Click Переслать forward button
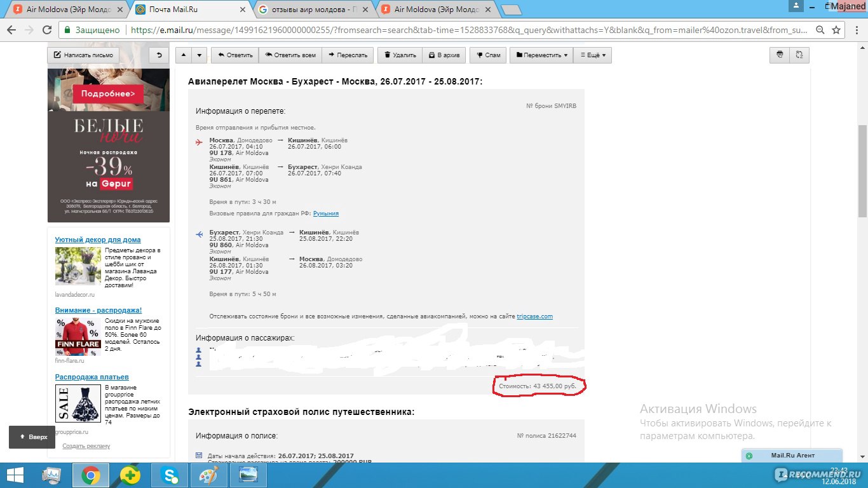Screen dimensions: 868x488 348,55
